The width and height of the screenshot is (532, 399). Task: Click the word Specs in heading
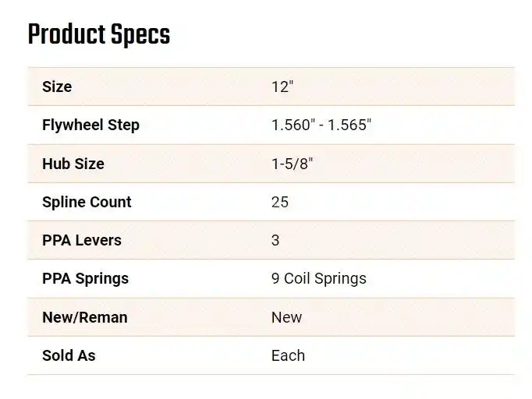pyautogui.click(x=140, y=35)
